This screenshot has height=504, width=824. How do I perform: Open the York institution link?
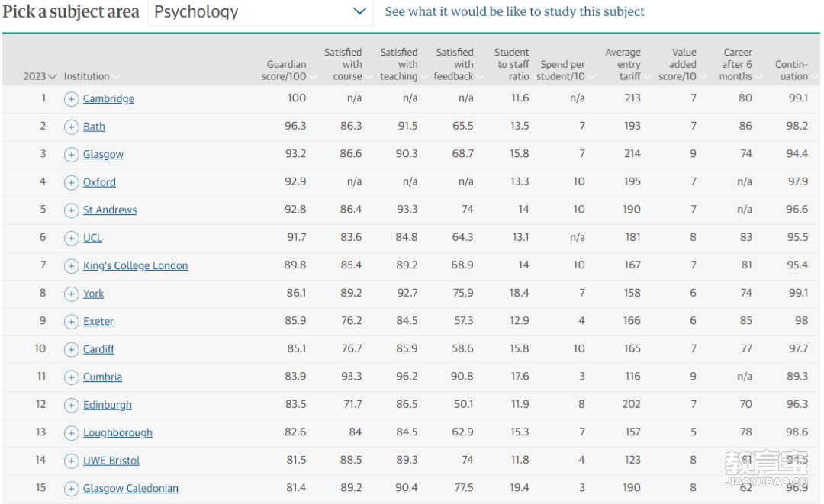click(x=94, y=294)
